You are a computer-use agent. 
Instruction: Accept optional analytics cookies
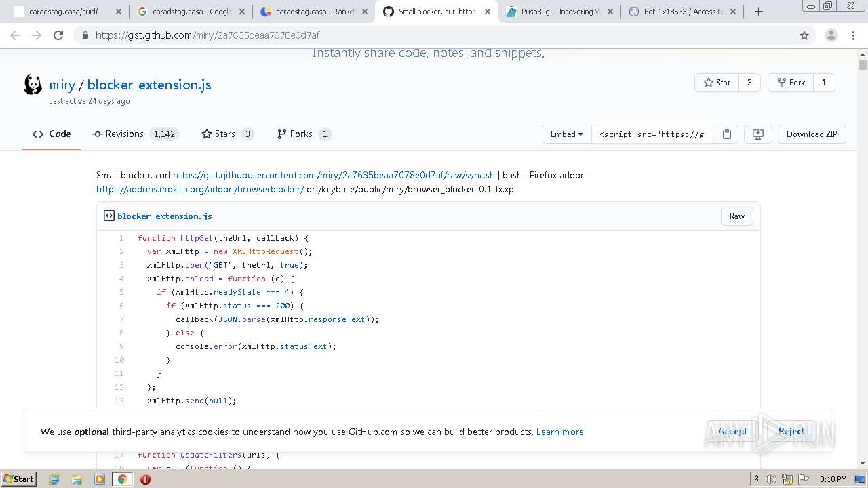pos(732,431)
